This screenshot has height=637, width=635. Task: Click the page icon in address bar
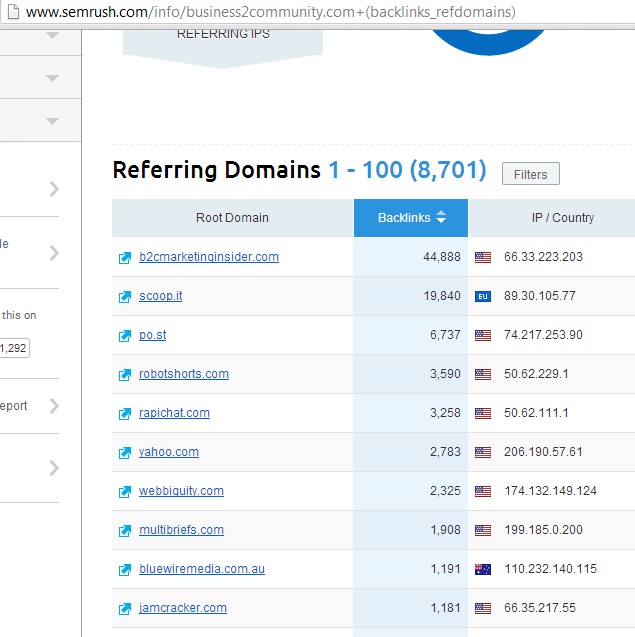pos(13,12)
